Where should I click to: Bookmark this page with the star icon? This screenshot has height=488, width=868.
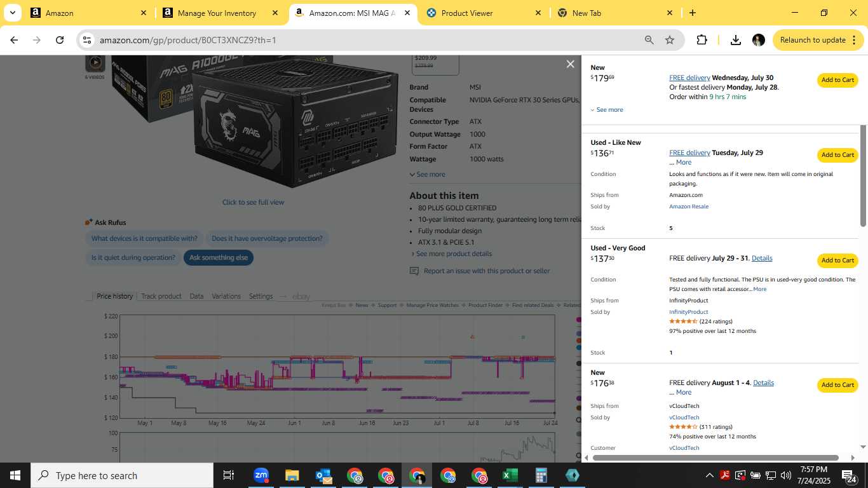670,40
